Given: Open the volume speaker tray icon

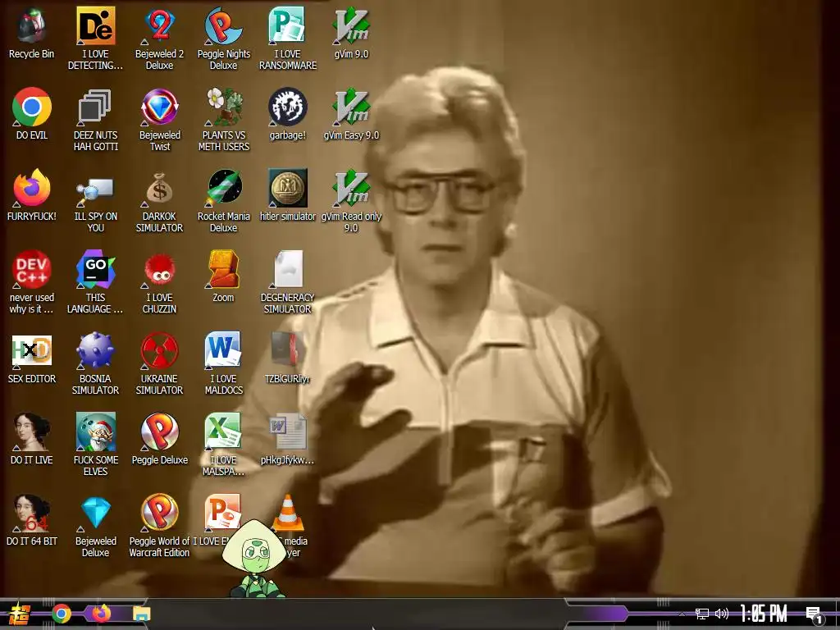Looking at the screenshot, I should [722, 614].
